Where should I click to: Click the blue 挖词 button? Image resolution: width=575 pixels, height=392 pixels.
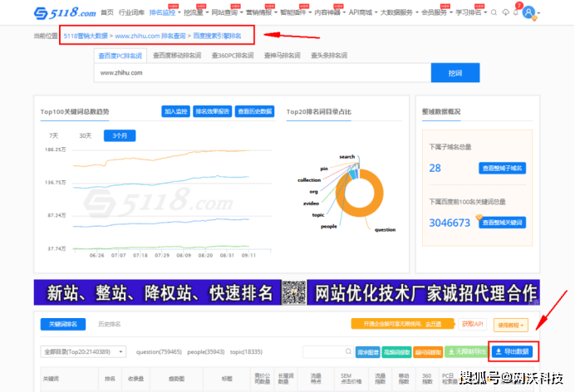455,73
